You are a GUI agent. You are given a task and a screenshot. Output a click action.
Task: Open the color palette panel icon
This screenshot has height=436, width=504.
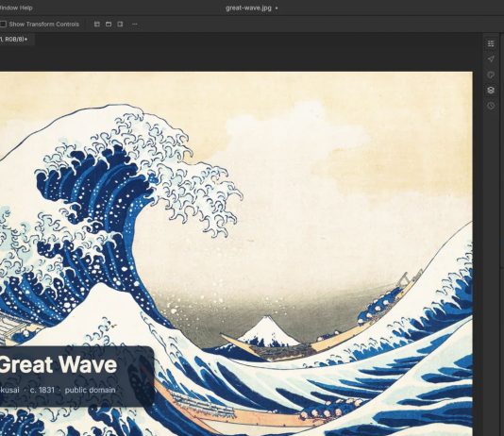pyautogui.click(x=491, y=75)
